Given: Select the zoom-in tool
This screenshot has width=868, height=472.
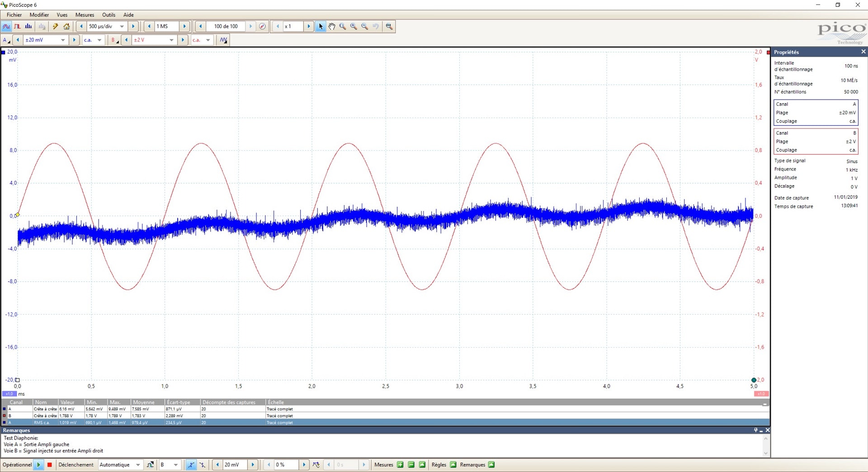Looking at the screenshot, I should coord(354,26).
